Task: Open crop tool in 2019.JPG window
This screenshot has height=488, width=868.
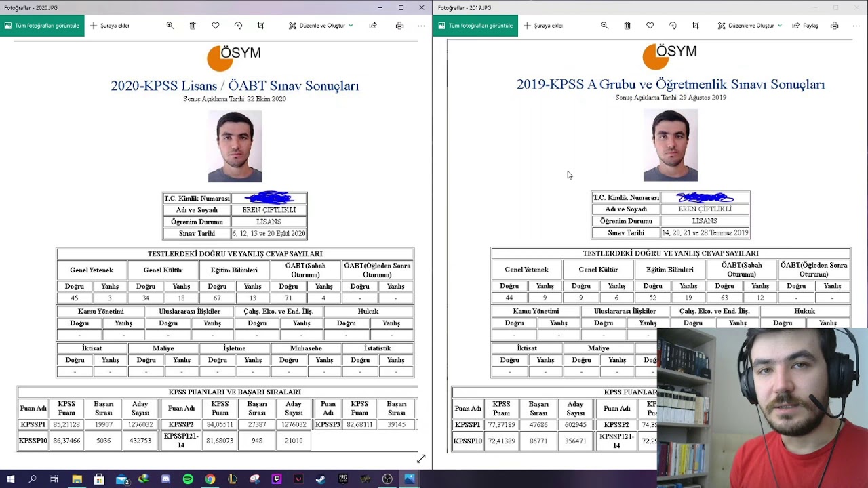Action: [695, 26]
